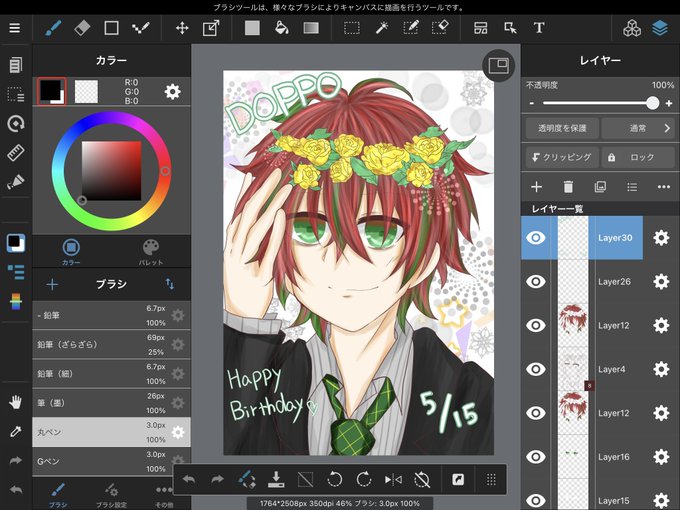Delete layer with trash button
680x510 pixels.
(568, 187)
